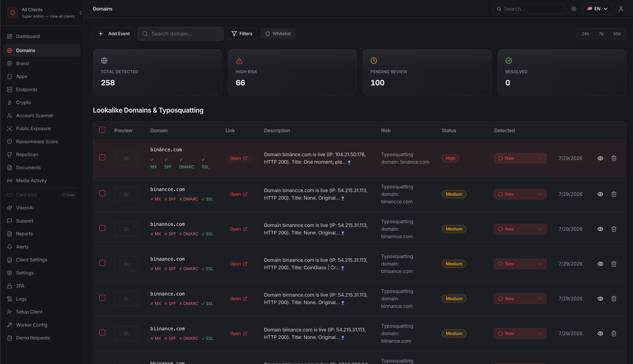Open link for binnance.com

[238, 299]
